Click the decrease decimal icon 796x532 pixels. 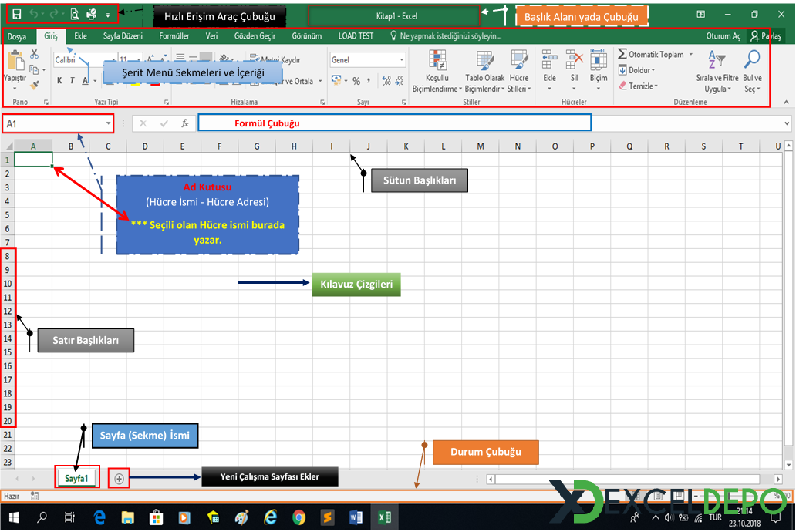click(400, 81)
